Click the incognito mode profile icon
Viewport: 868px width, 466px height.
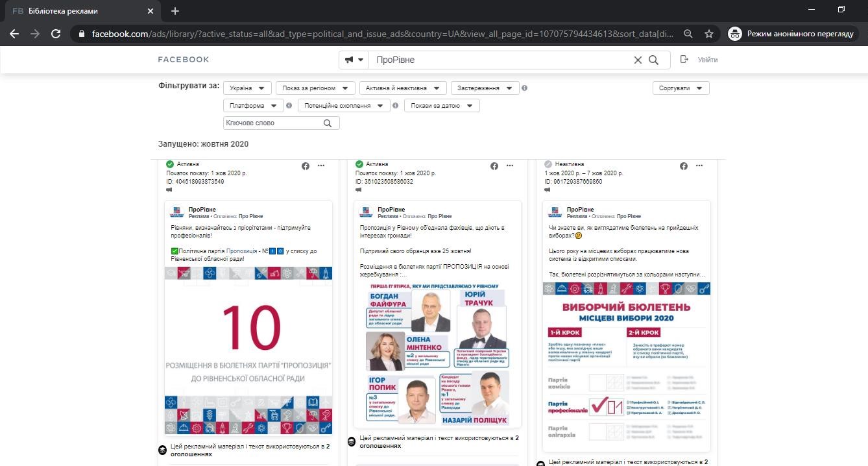(x=734, y=34)
